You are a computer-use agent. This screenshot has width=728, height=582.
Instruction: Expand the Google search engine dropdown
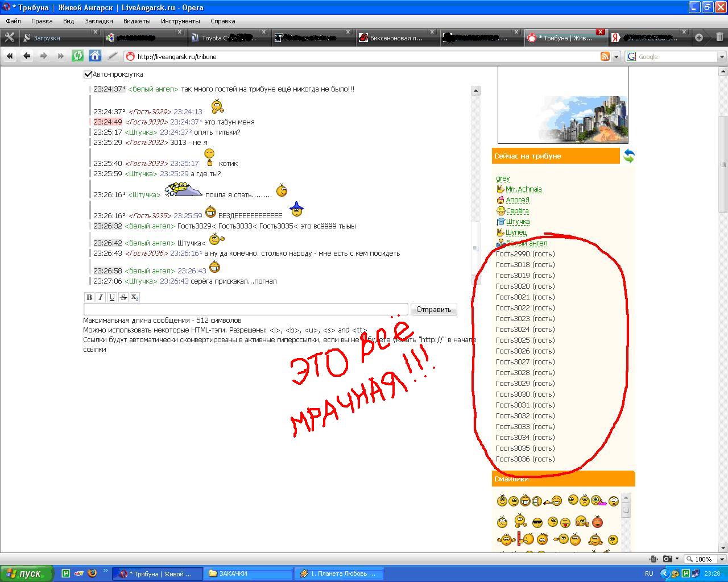[x=722, y=57]
